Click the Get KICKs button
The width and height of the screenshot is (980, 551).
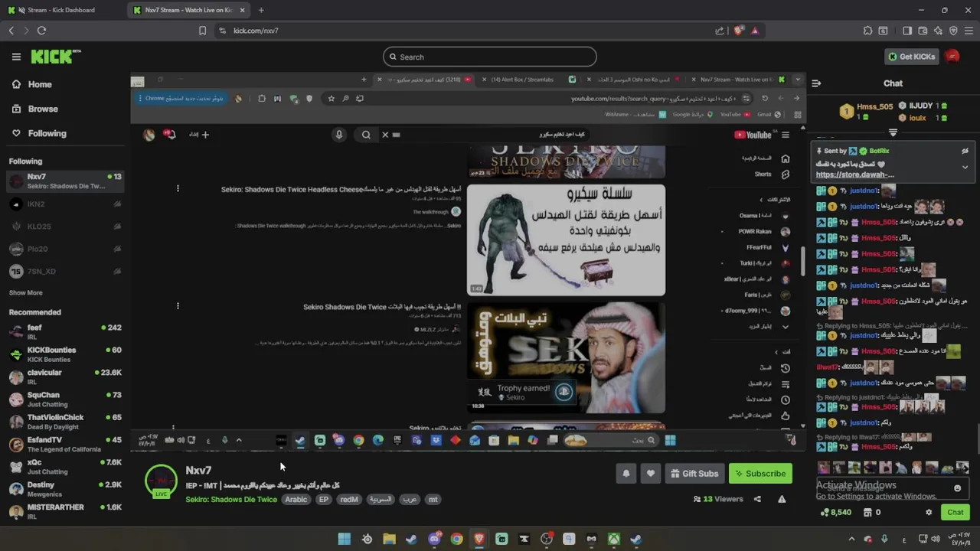pos(912,57)
